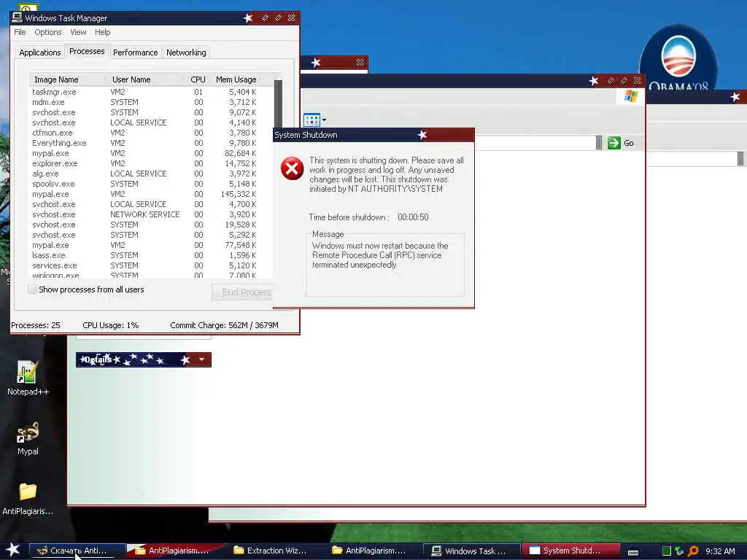
Task: Collapse the Details panel arrow
Action: pyautogui.click(x=201, y=359)
